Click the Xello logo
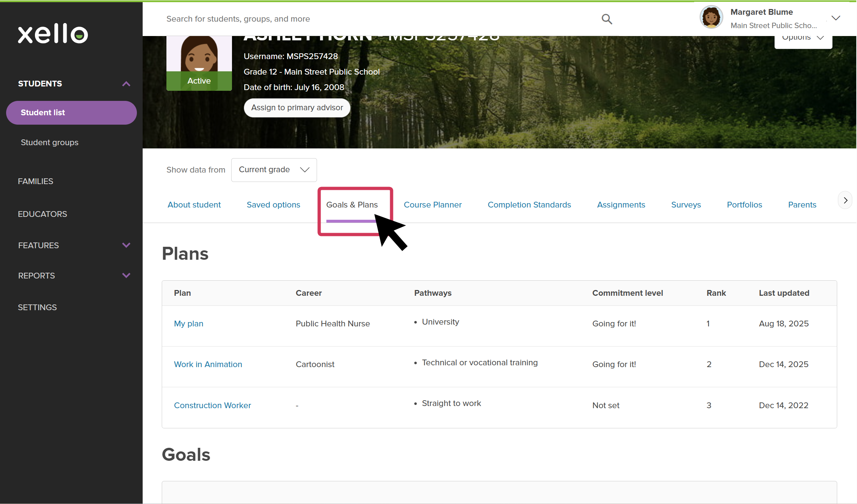This screenshot has height=504, width=857. [53, 34]
